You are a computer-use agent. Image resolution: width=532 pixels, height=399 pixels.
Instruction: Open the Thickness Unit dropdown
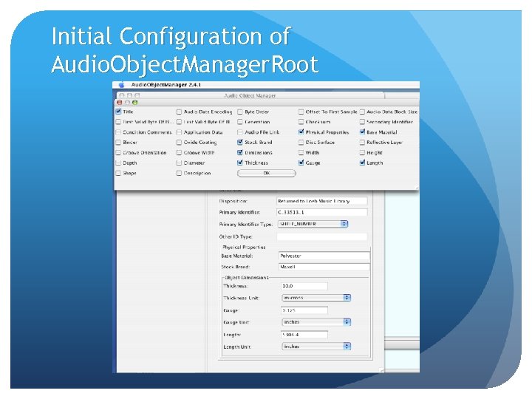point(316,298)
